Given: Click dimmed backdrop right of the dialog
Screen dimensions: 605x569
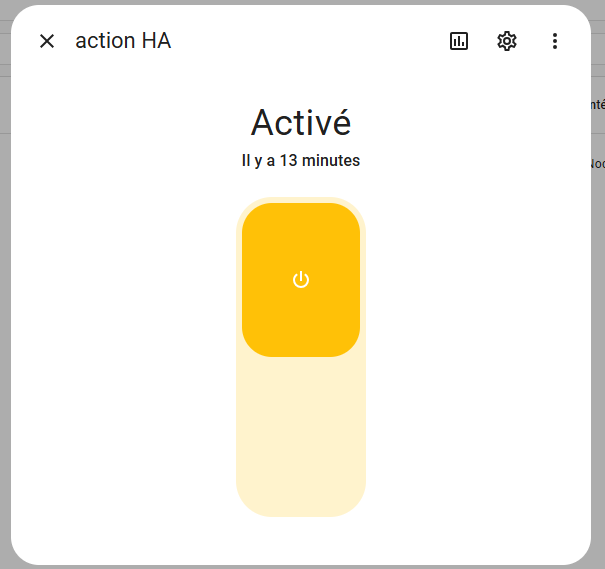Looking at the screenshot, I should pos(598,300).
